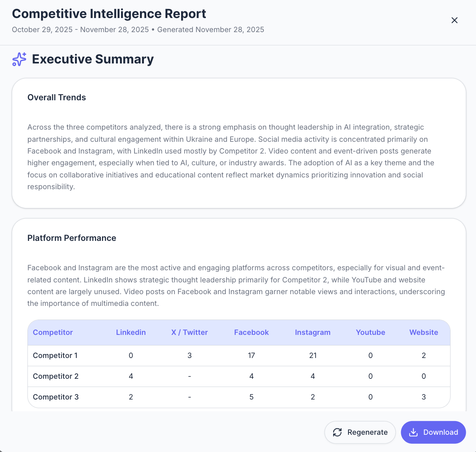This screenshot has width=476, height=452.
Task: Click the refresh icon inside the Regenerate button
Action: 338,432
